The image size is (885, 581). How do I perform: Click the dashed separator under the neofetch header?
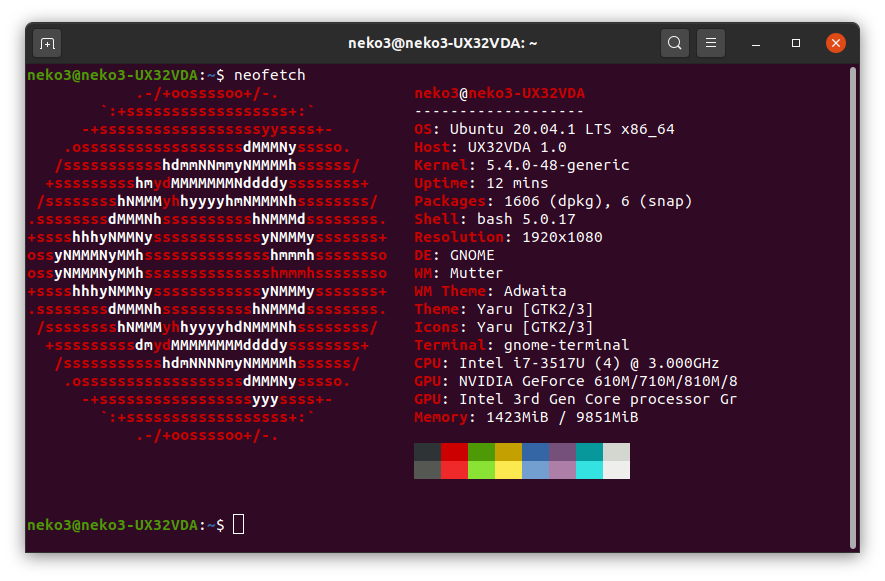point(500,112)
